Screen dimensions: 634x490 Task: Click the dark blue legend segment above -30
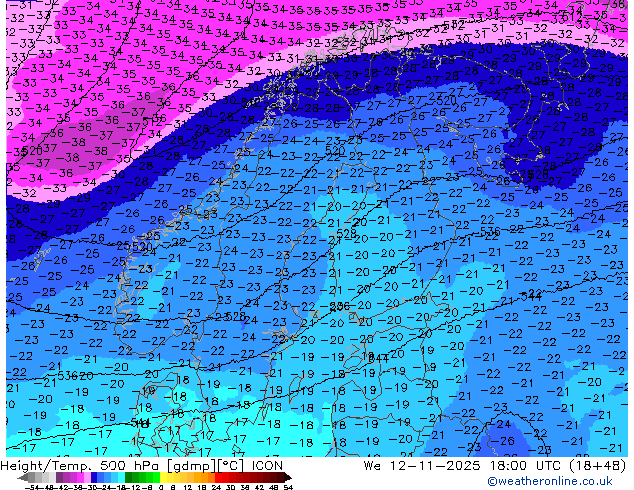[94, 477]
